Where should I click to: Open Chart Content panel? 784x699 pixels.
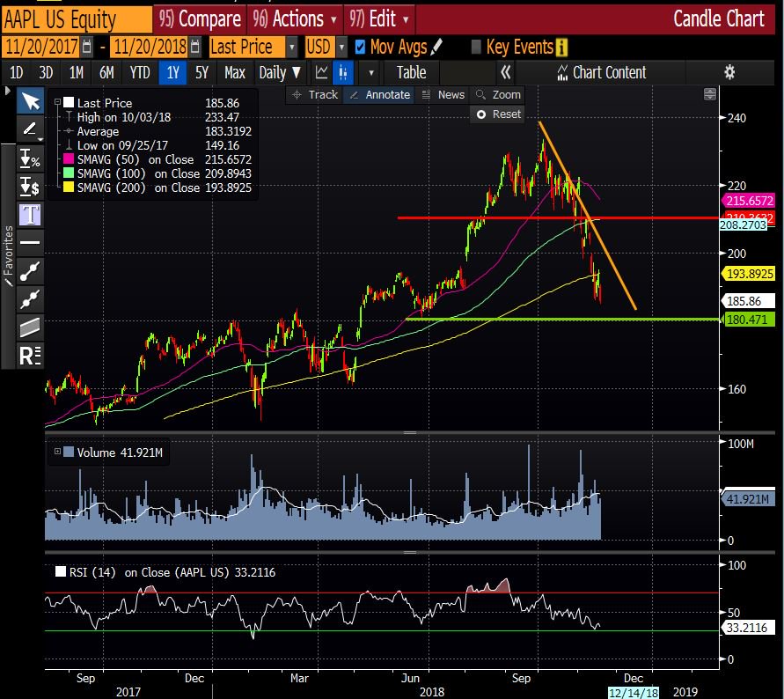coord(602,73)
